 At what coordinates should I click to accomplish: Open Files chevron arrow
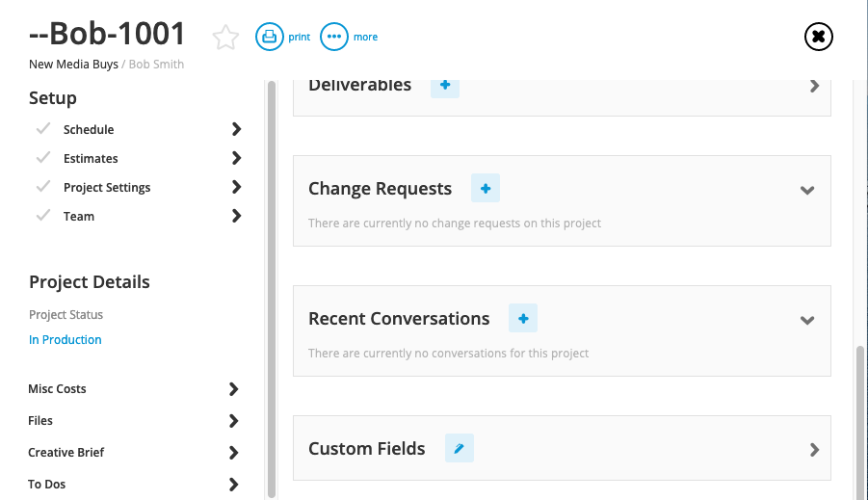tap(233, 421)
